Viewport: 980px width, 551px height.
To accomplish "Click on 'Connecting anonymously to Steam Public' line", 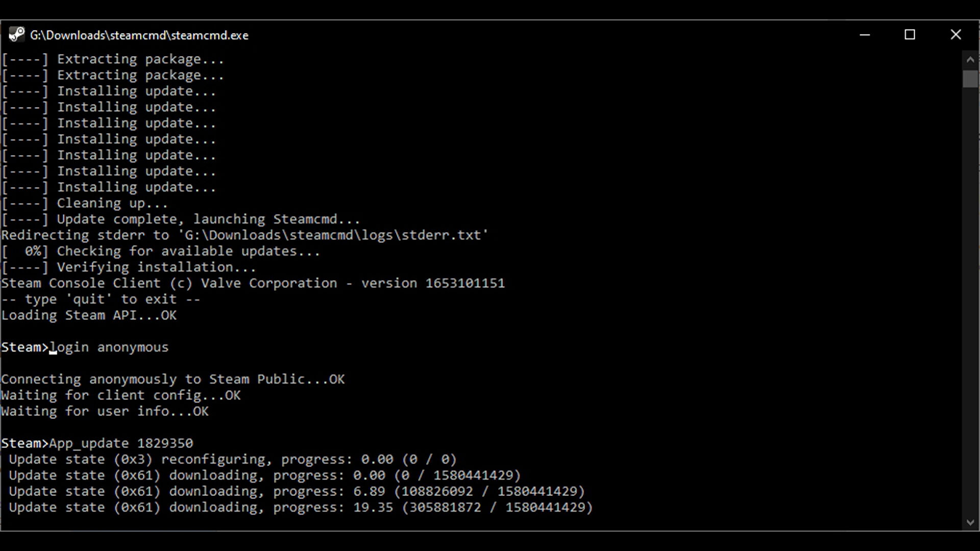I will (173, 380).
